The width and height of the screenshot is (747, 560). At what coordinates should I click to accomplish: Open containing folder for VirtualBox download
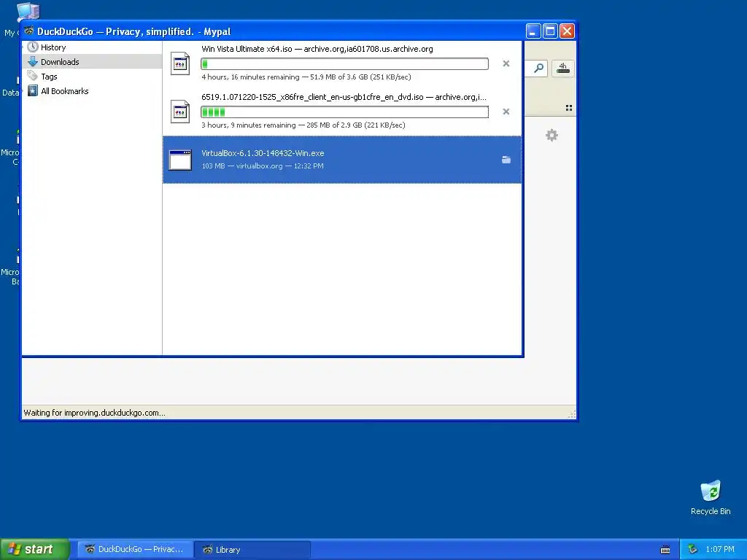point(506,160)
